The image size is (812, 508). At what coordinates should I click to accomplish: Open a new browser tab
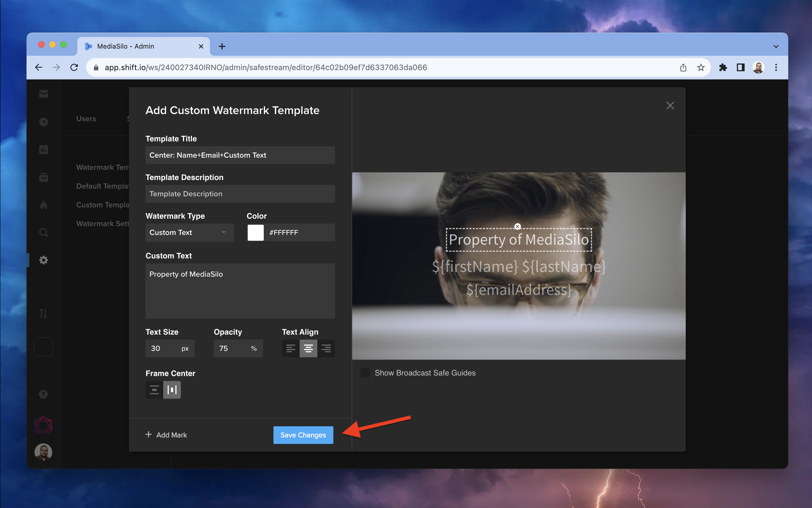(222, 46)
